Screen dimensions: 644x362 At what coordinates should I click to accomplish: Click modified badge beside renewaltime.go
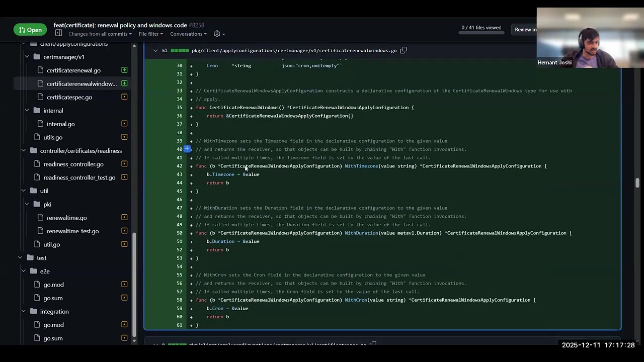(x=124, y=218)
